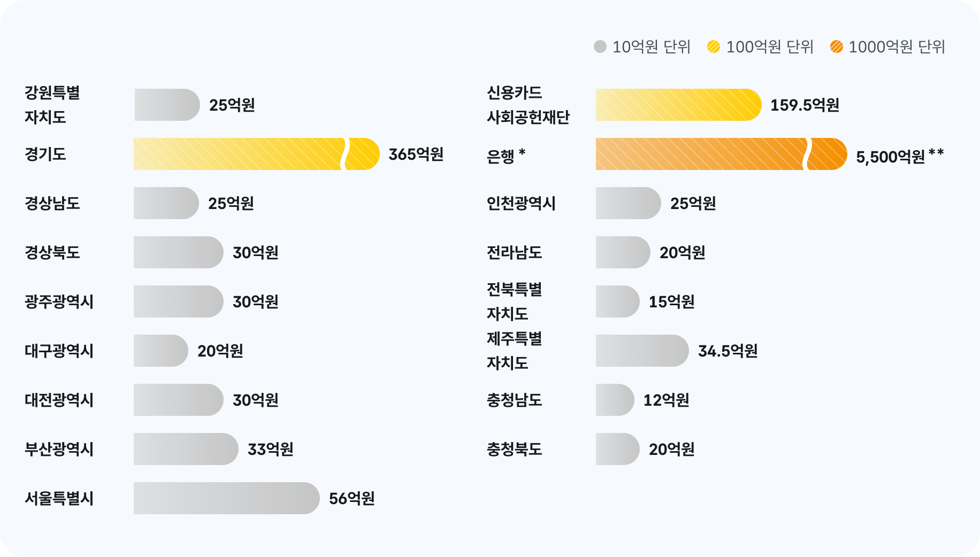Click the yellow striped 100억원 단위 legend dot

point(714,47)
